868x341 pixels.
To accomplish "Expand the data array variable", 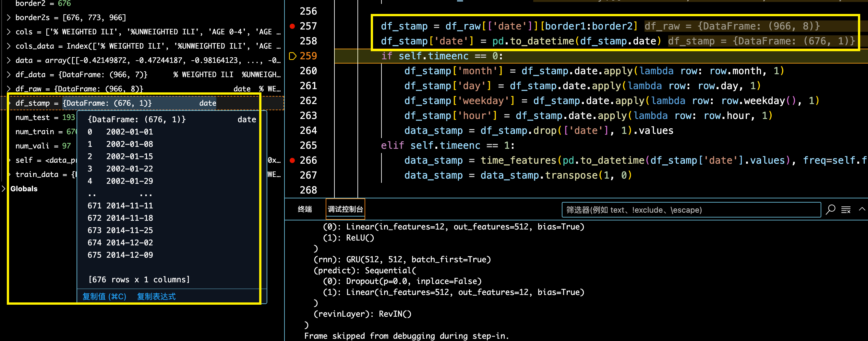I will 8,60.
